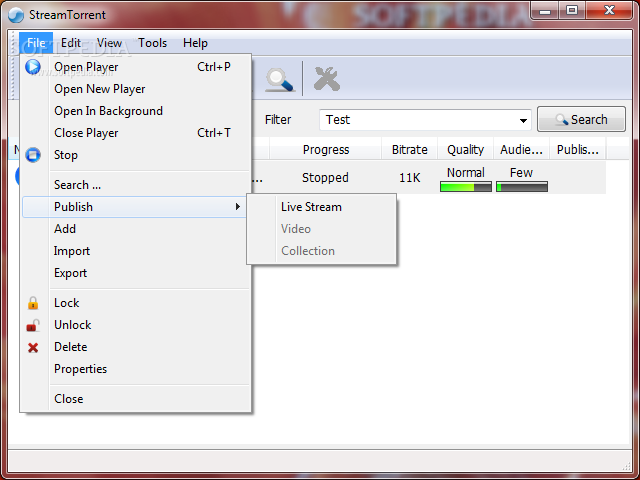Click the StreamTorrent title bar app icon
The height and width of the screenshot is (480, 640).
(x=16, y=15)
